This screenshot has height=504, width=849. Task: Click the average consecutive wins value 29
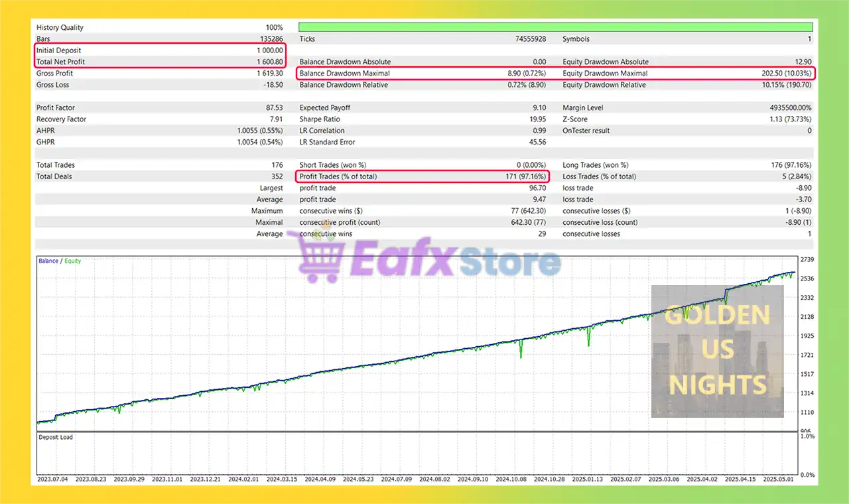(543, 234)
